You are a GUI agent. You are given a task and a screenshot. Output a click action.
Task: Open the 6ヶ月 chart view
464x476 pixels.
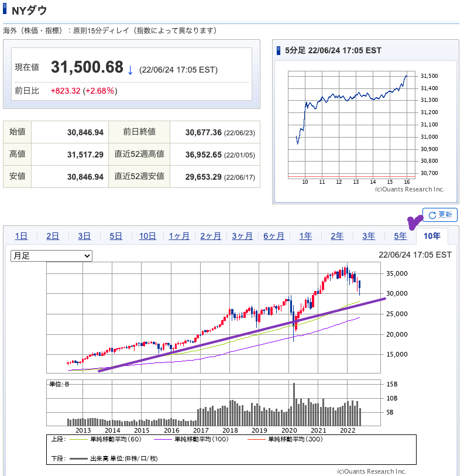tap(274, 236)
